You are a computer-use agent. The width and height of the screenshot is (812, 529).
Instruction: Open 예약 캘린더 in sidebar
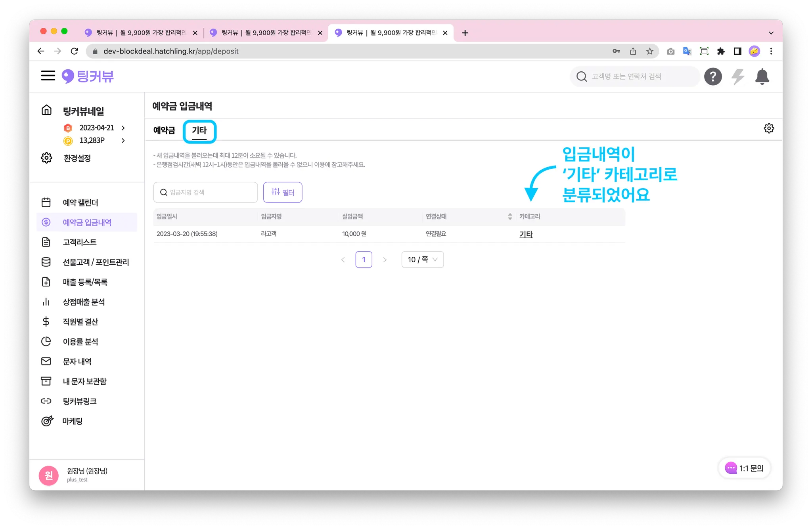pyautogui.click(x=80, y=202)
